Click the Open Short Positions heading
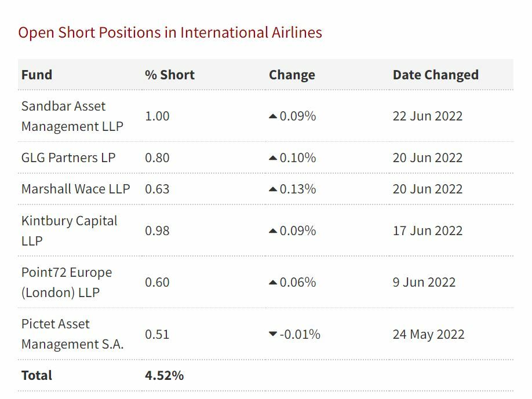The height and width of the screenshot is (399, 532). pyautogui.click(x=170, y=32)
